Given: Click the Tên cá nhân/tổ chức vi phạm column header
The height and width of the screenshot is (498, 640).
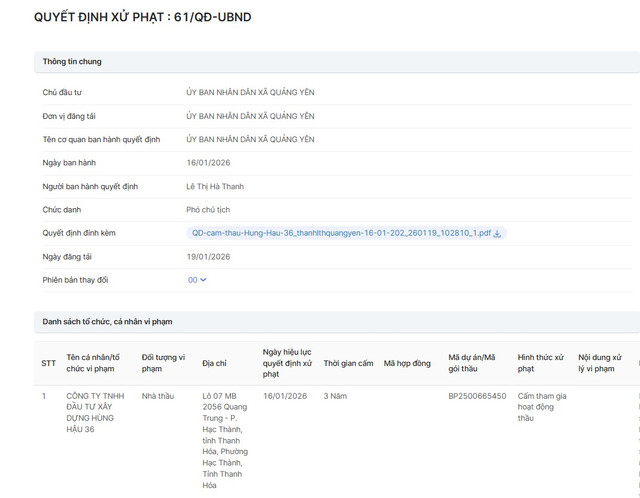Looking at the screenshot, I should pyautogui.click(x=93, y=362).
